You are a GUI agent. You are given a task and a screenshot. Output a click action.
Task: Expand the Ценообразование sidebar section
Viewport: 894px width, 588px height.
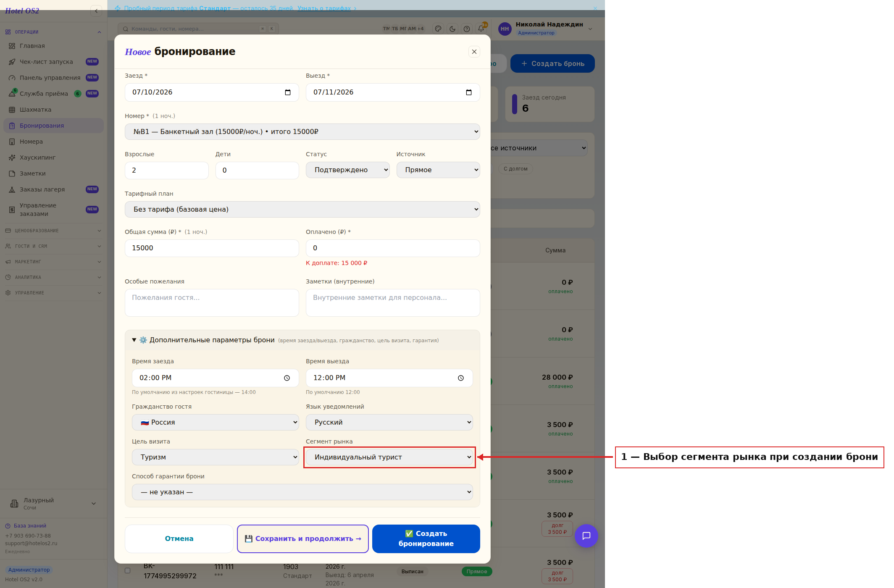click(x=53, y=231)
